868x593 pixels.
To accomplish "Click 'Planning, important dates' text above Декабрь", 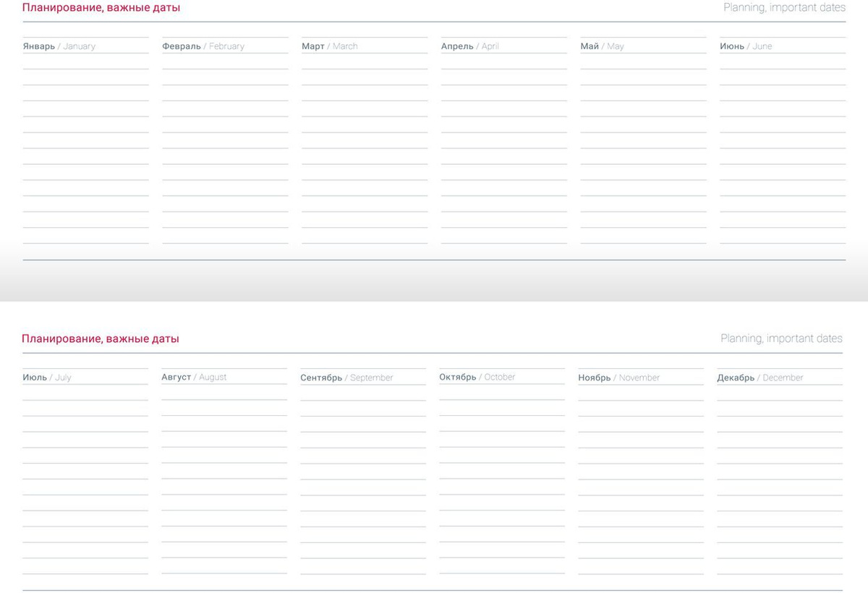I will (781, 338).
